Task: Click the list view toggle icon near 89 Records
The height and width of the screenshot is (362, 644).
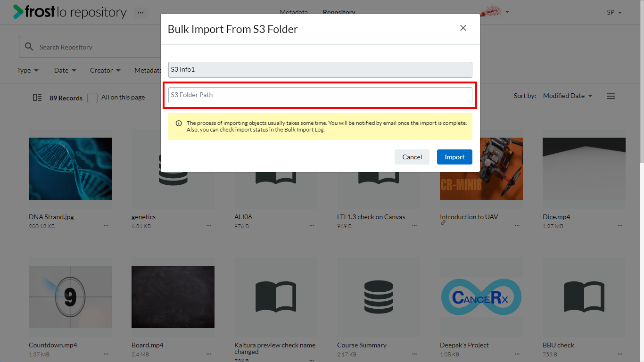Action: point(37,98)
